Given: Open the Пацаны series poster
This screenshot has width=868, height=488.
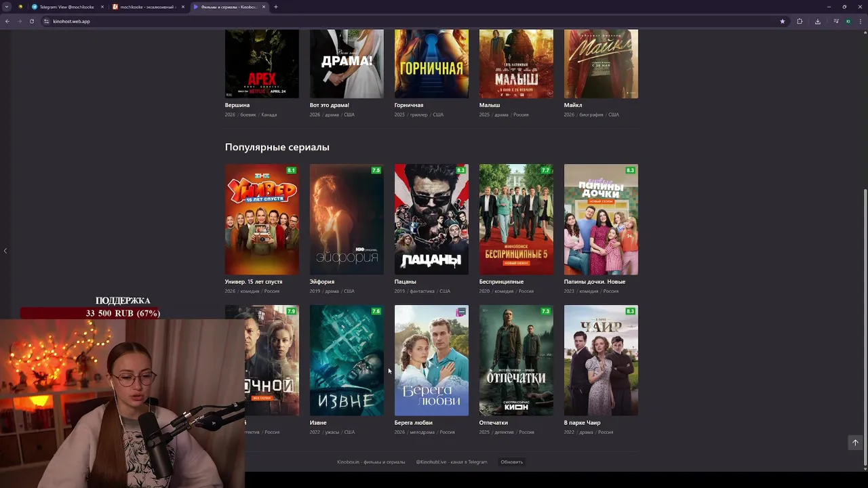Looking at the screenshot, I should click(x=431, y=220).
